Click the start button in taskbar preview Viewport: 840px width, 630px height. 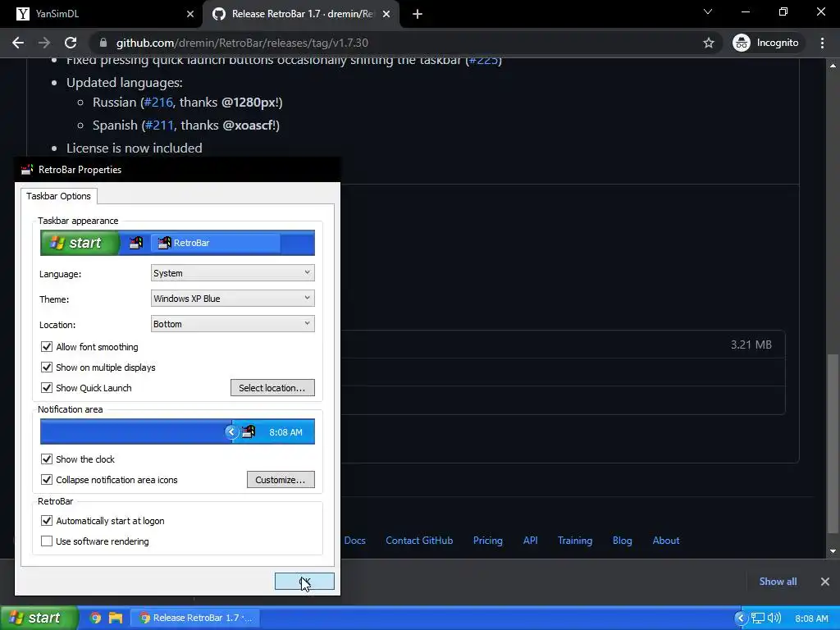(x=80, y=243)
